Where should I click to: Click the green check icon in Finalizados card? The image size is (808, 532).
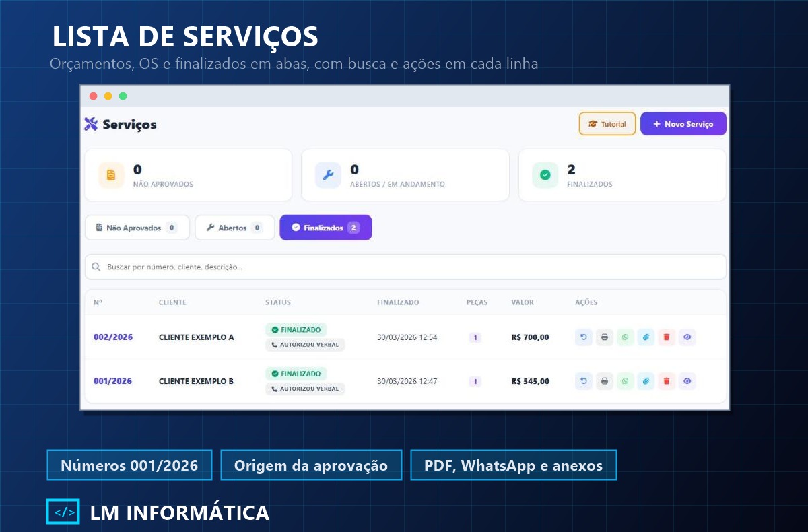pos(545,175)
